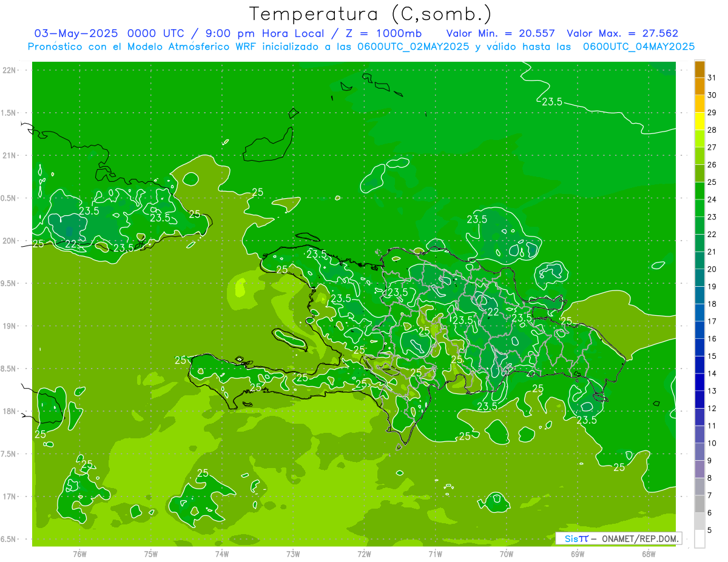Click value "10" on the color scale
The height and width of the screenshot is (562, 728).
tap(712, 443)
